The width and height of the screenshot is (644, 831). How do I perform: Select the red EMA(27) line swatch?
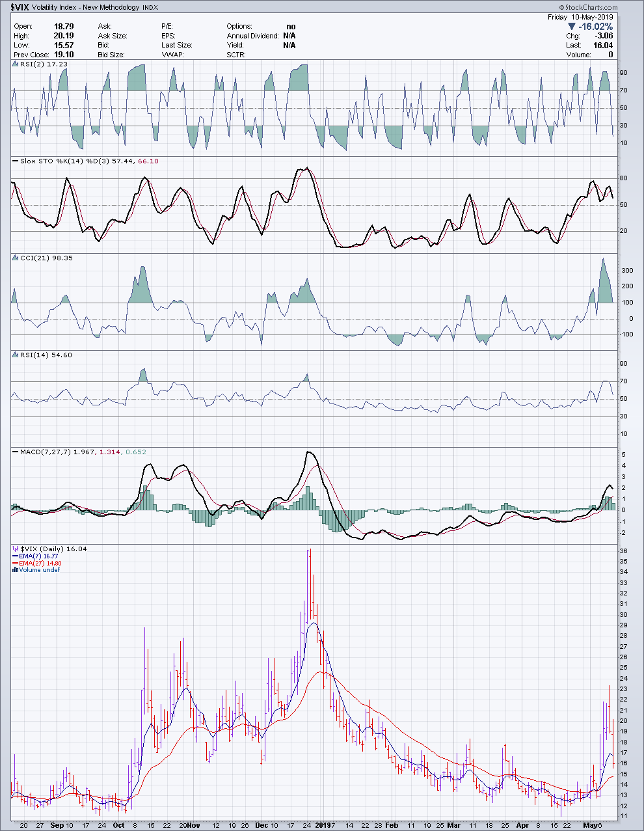[x=16, y=564]
